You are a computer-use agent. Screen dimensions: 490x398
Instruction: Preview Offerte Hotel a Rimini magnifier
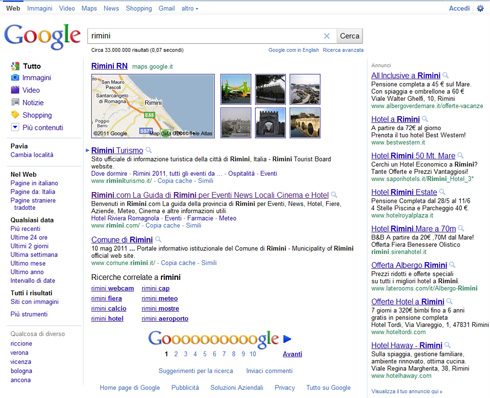coord(449,302)
